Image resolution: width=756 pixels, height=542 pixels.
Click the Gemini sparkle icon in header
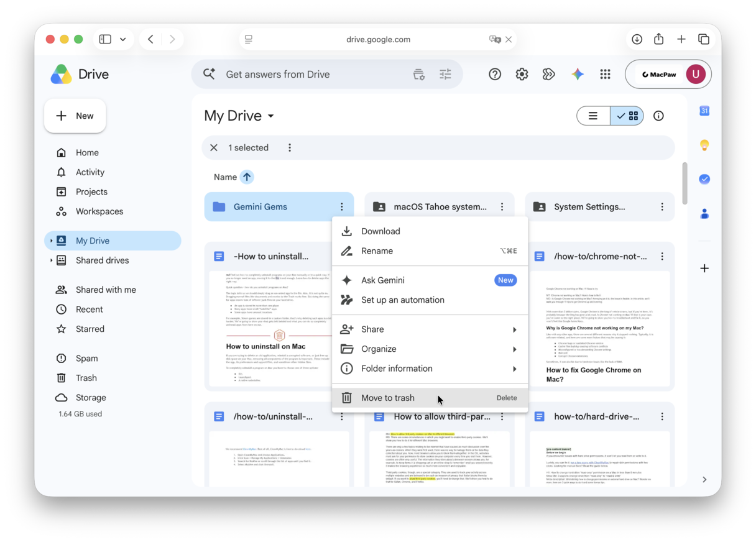578,74
